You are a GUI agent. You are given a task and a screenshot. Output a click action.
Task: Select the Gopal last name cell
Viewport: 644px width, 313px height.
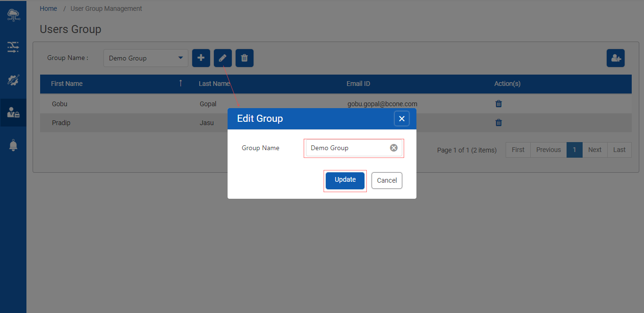[x=208, y=104]
